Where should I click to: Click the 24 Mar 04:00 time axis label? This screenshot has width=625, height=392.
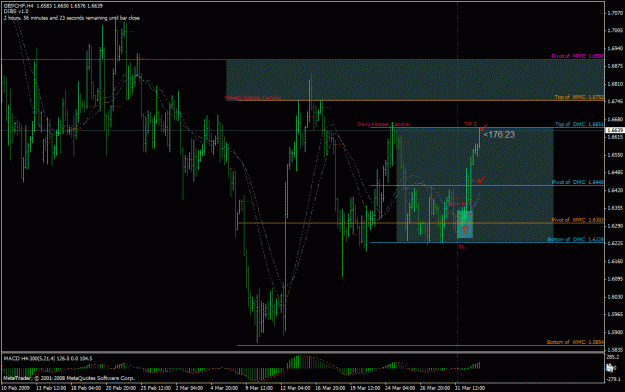tap(401, 388)
